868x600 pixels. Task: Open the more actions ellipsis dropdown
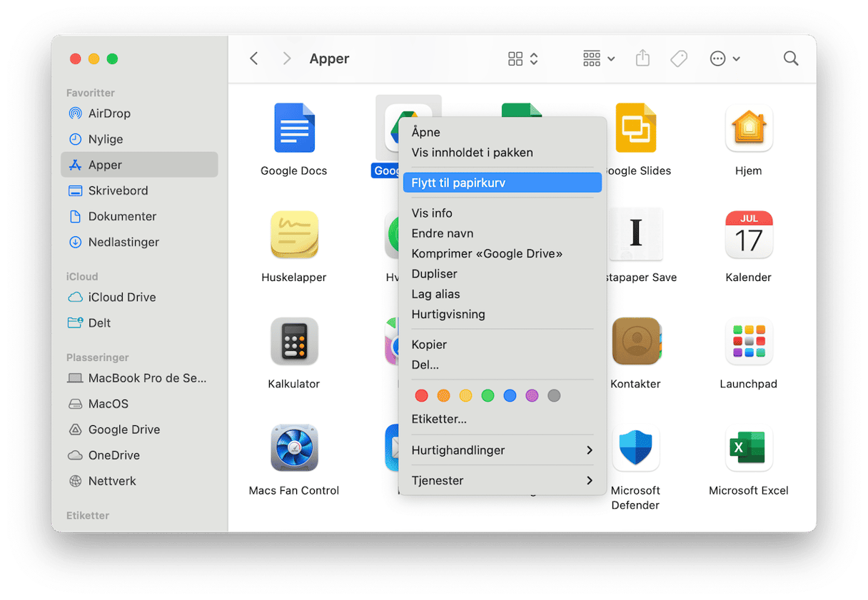[725, 59]
